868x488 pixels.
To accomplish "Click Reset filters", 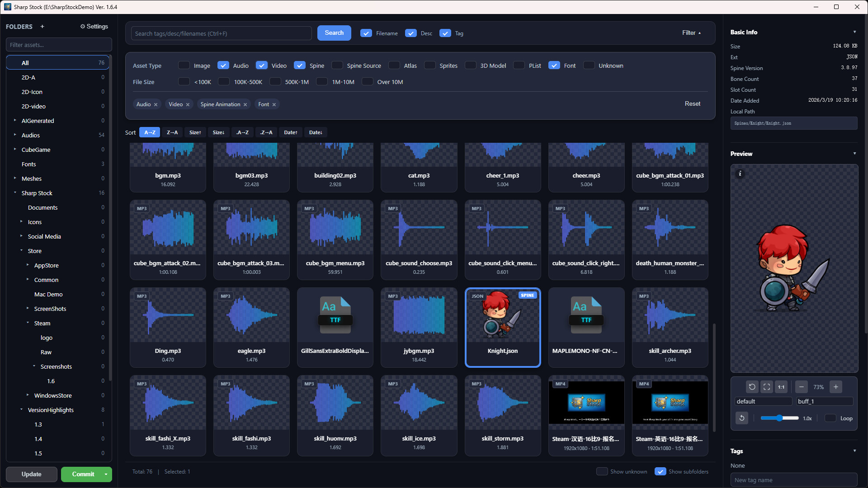I will tap(693, 104).
